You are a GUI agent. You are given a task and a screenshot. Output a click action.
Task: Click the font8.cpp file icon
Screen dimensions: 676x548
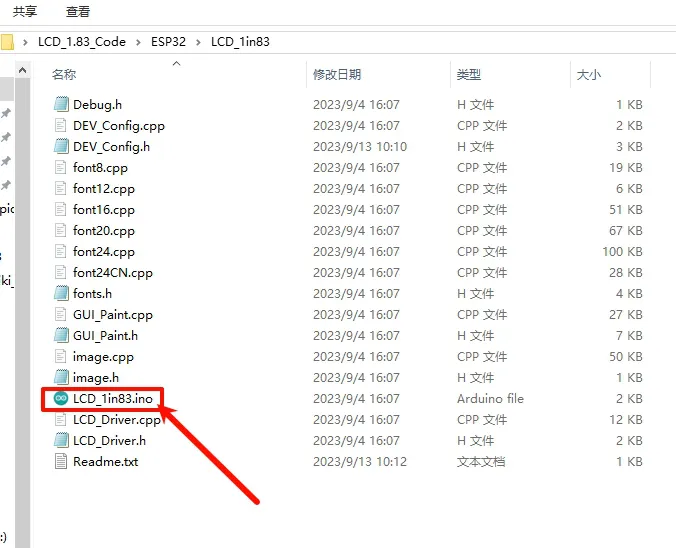61,167
